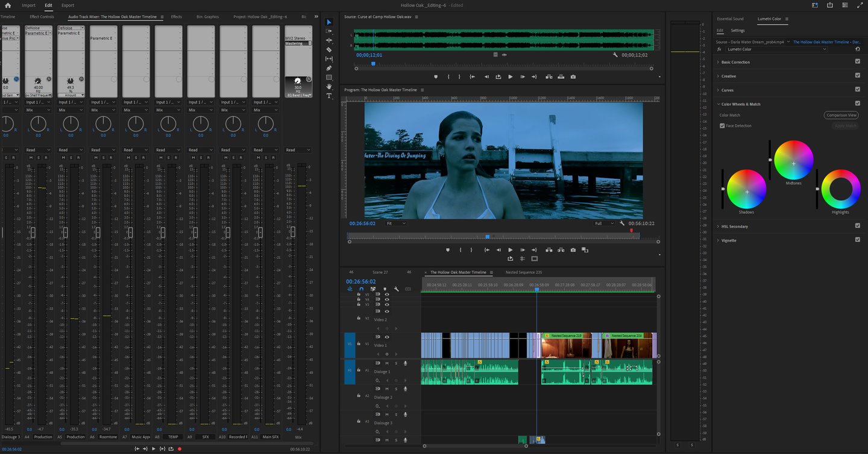Click Export Frame camera in Program monitor
The image size is (868, 454).
(573, 250)
